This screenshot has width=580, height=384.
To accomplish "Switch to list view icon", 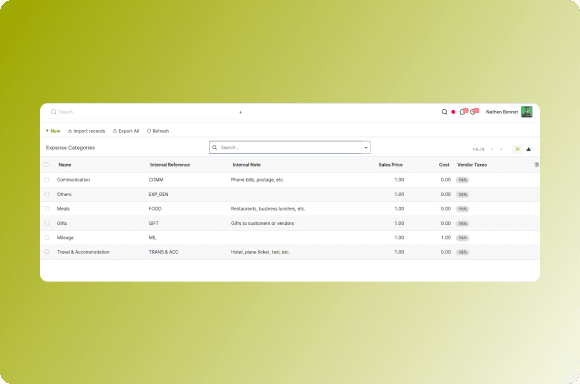I will click(x=517, y=149).
